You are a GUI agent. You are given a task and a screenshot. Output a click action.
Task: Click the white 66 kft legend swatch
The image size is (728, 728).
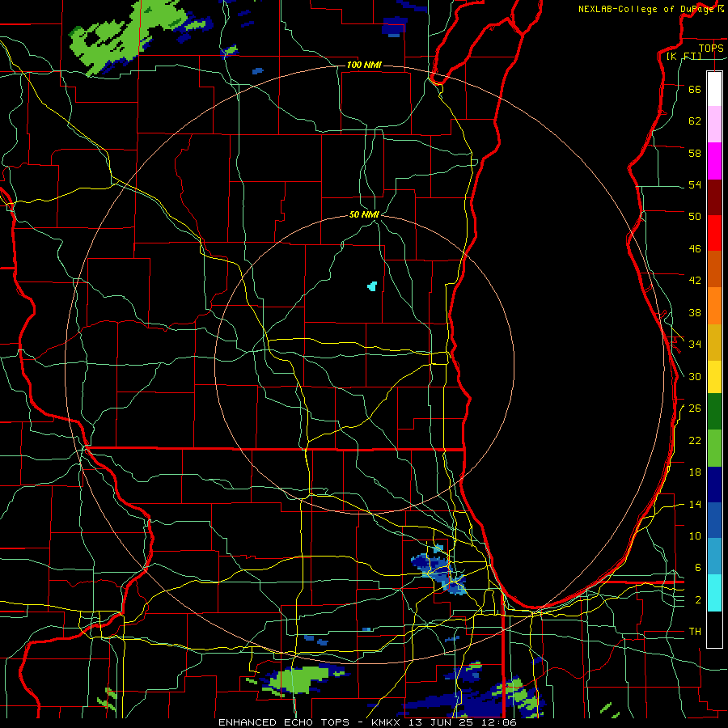tap(714, 89)
